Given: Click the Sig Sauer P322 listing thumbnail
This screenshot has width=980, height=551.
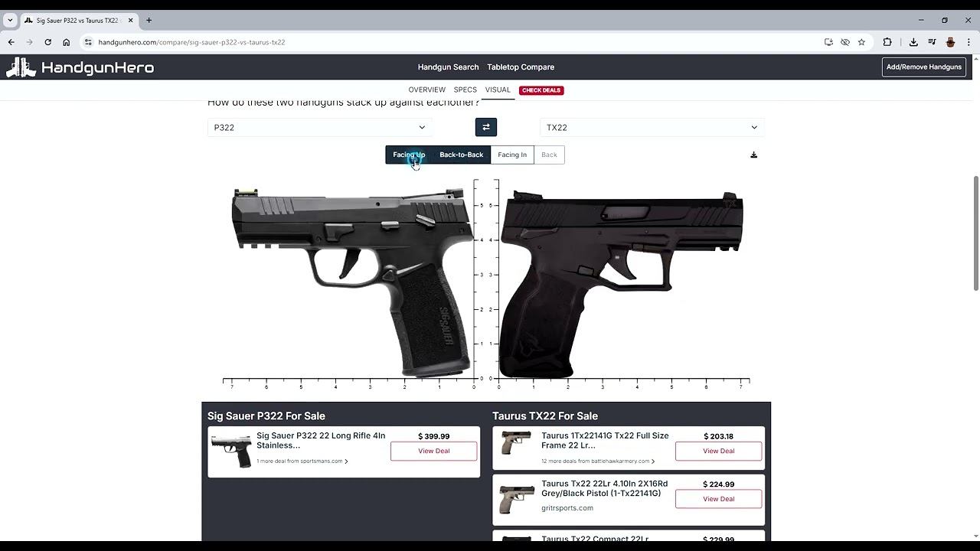Looking at the screenshot, I should pos(231,451).
